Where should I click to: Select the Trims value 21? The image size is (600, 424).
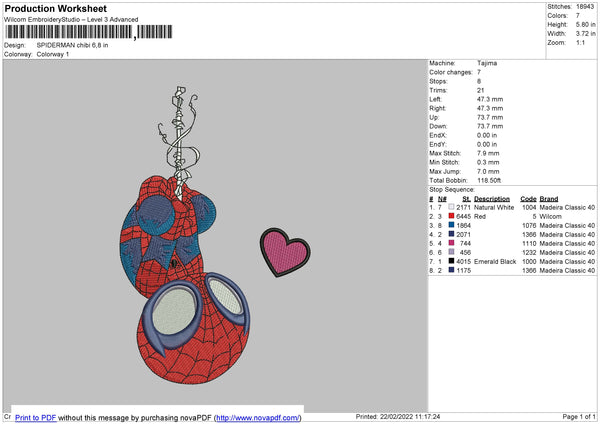pos(480,90)
